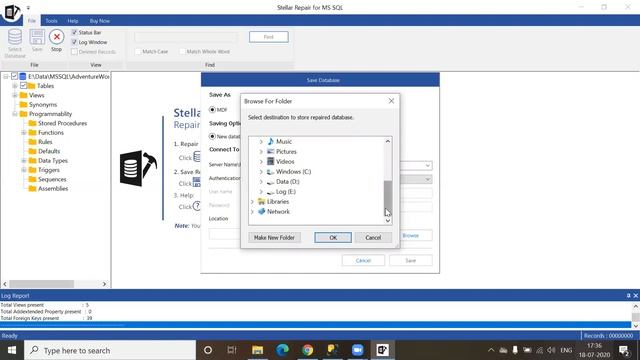The height and width of the screenshot is (360, 640).
Task: Select the Music folder icon
Action: pyautogui.click(x=270, y=141)
